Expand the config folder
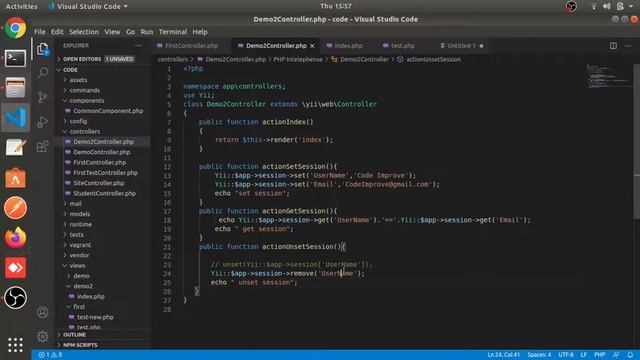The width and height of the screenshot is (640, 360). coord(78,121)
